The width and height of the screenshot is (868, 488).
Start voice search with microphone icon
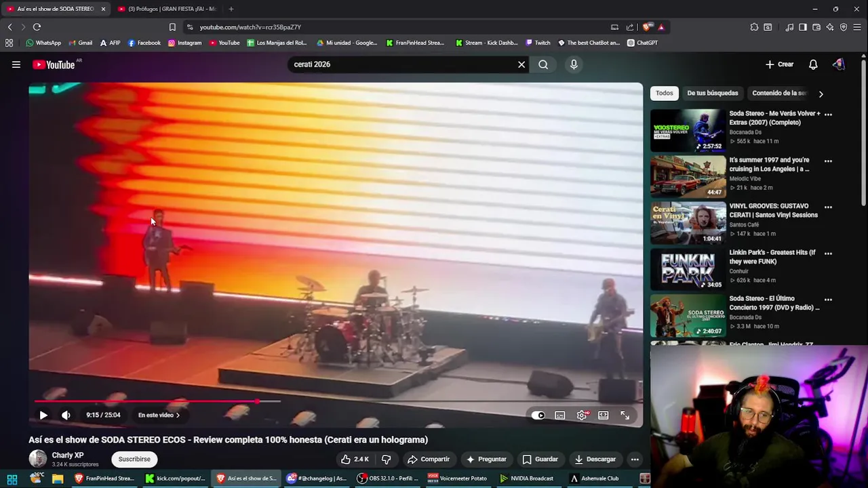[x=574, y=64]
